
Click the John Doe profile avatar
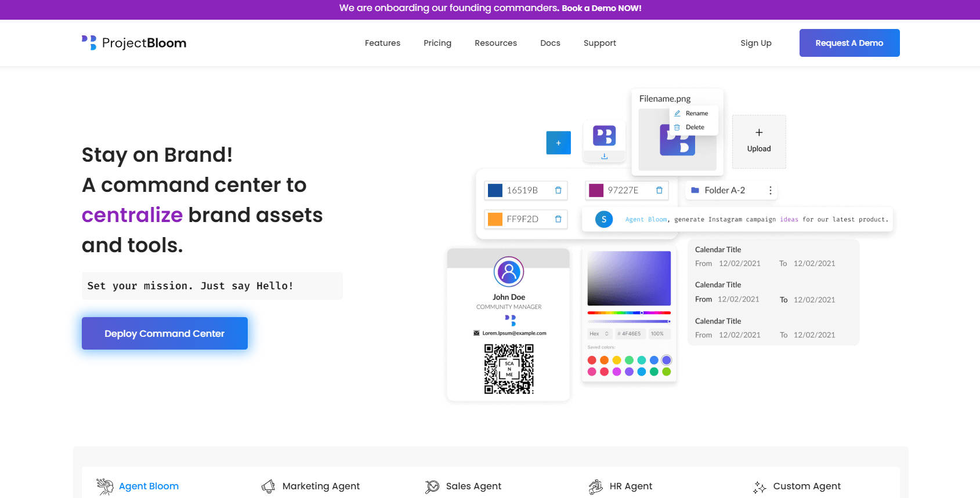[509, 271]
